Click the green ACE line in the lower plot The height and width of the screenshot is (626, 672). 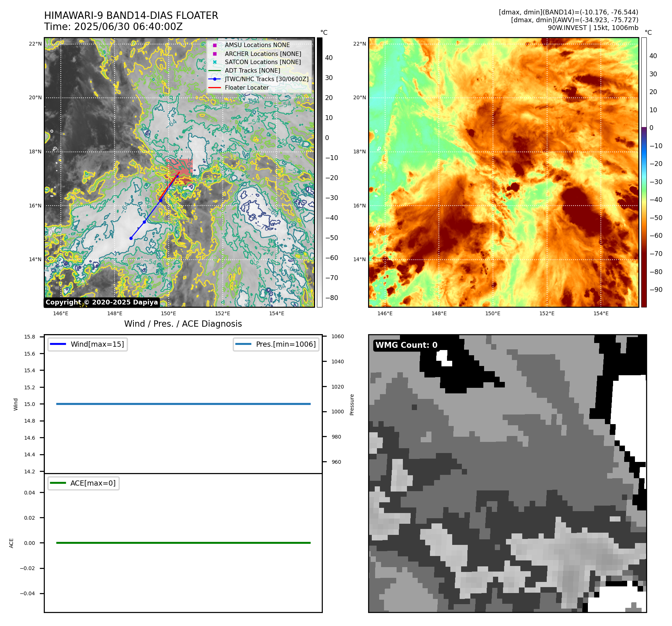(x=183, y=543)
